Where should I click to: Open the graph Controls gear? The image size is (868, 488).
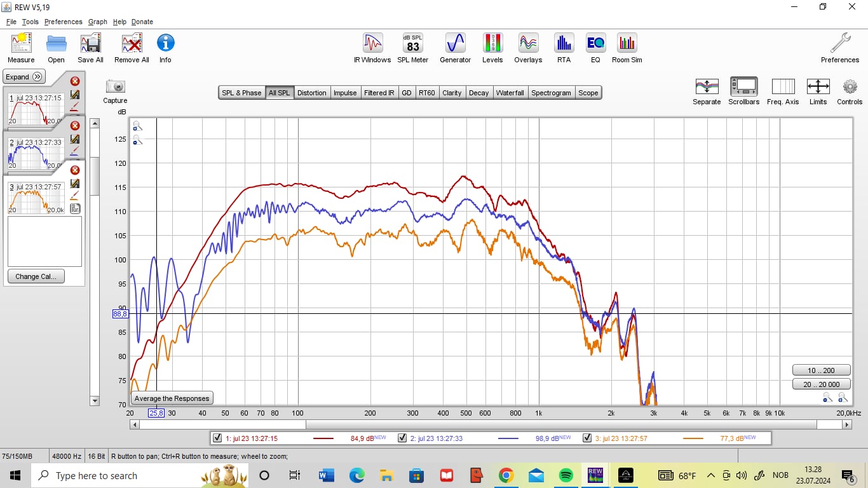point(850,87)
